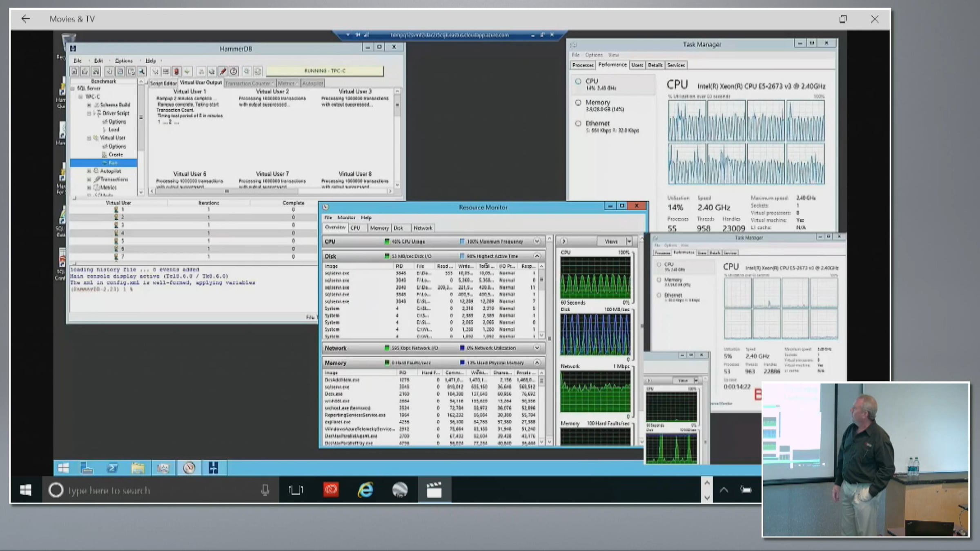Collapse the SQL Server tree node

tap(73, 88)
